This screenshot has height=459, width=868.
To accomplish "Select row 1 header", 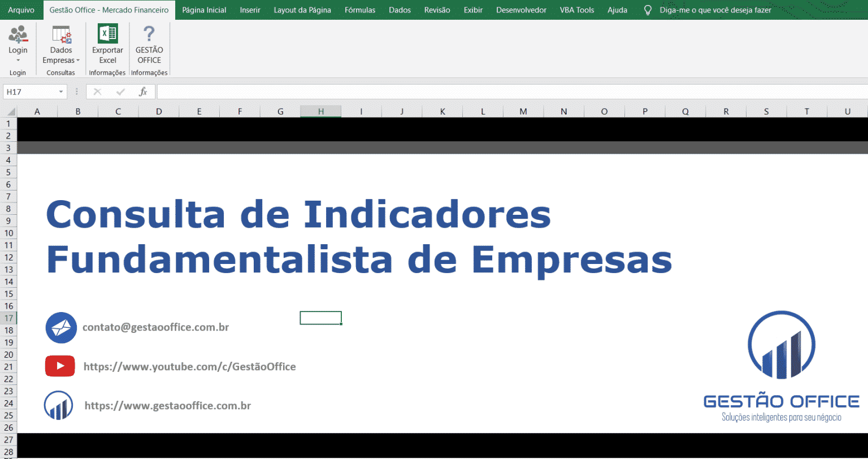I will pyautogui.click(x=8, y=123).
